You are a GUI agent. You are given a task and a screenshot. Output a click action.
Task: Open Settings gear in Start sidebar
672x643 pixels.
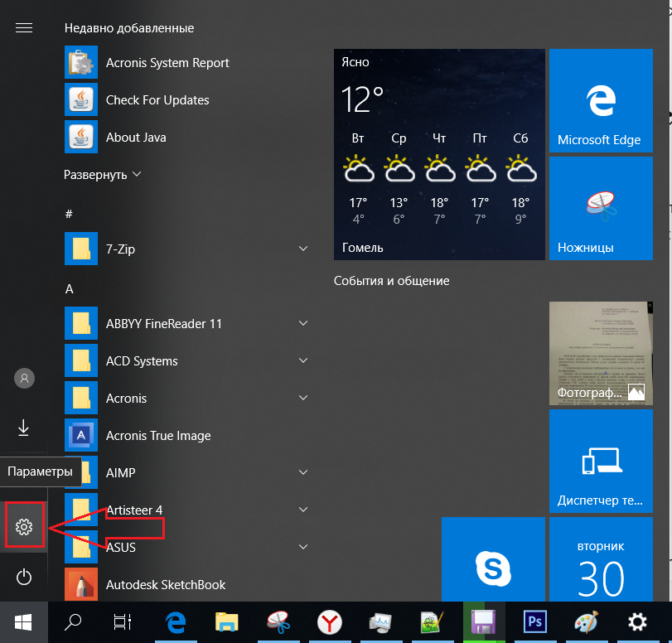[x=24, y=526]
